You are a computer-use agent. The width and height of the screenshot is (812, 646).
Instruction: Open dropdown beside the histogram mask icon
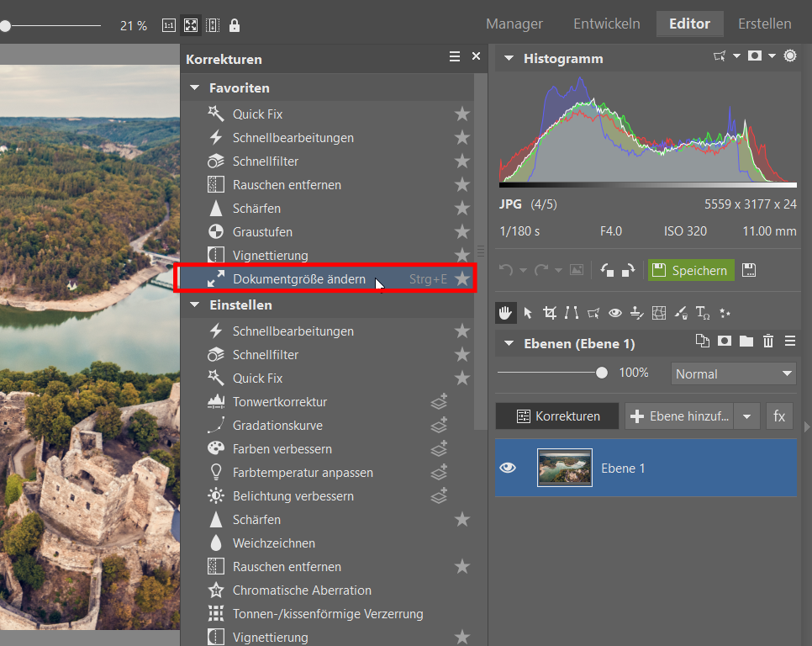(772, 56)
